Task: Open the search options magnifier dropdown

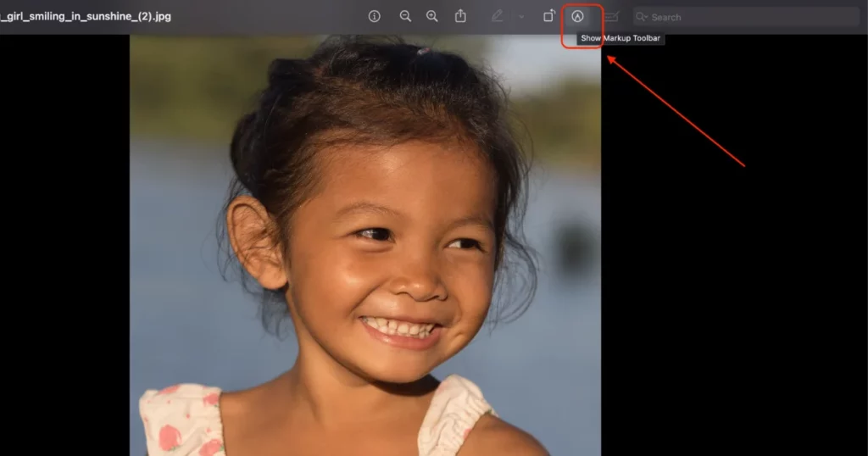Action: coord(642,17)
